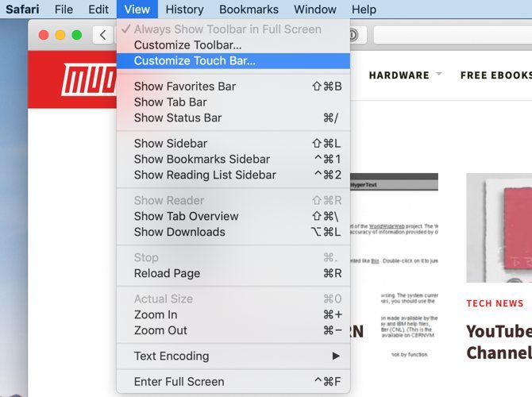The image size is (532, 397).
Task: Choose Show Sidebar option
Action: 233,143
